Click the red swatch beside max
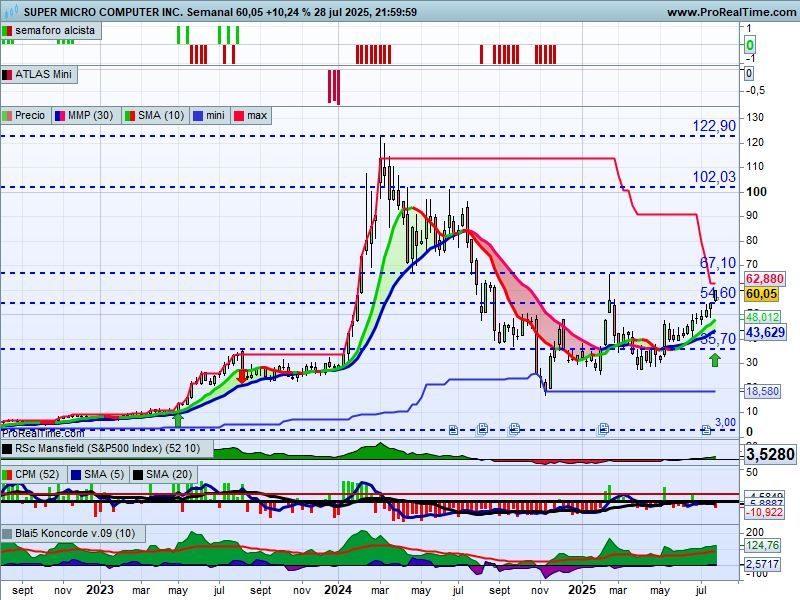 [x=239, y=116]
